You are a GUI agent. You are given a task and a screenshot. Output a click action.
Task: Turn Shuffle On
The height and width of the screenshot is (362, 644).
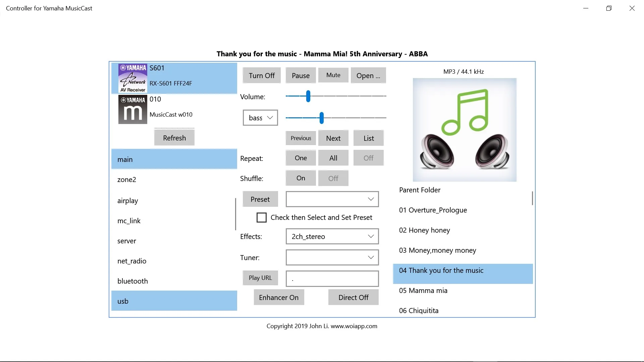coord(301,178)
